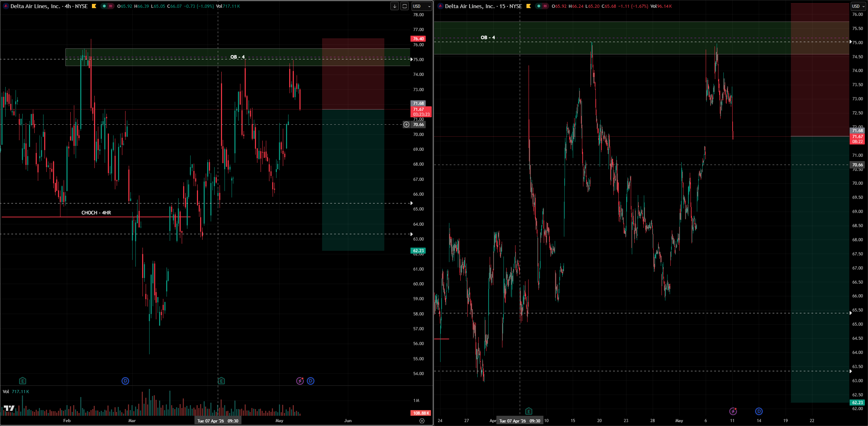Select the green profit zone on 4h chart
Viewport: 868px width, 426px height.
tap(353, 180)
